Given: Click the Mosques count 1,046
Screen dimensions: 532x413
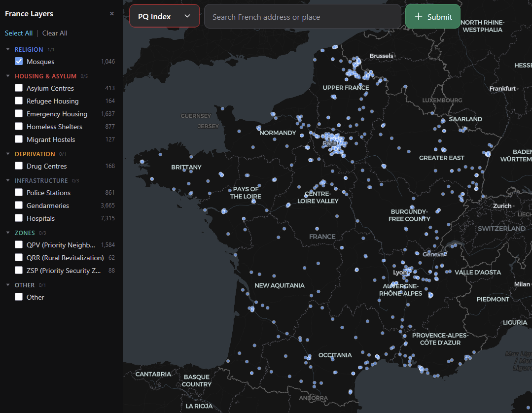Looking at the screenshot, I should (108, 62).
